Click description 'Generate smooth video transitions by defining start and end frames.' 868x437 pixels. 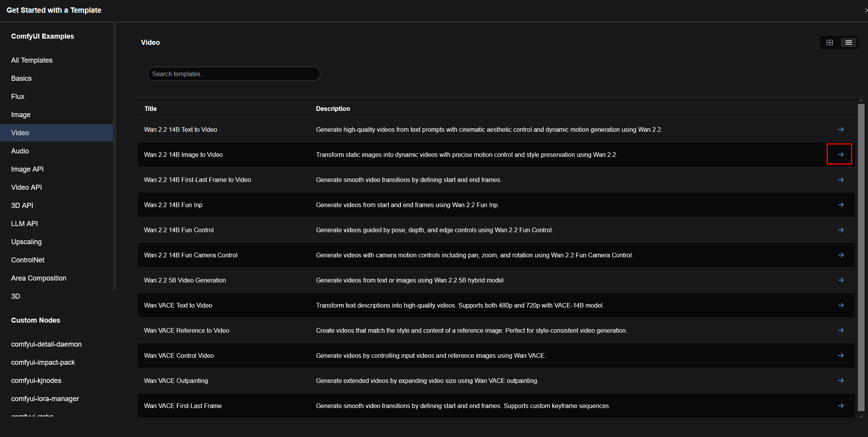coord(409,180)
